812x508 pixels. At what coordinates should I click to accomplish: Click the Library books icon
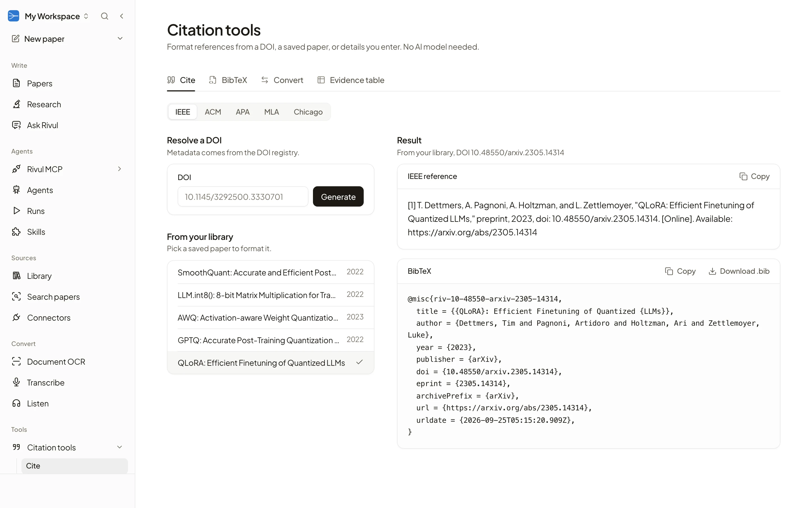click(x=16, y=275)
